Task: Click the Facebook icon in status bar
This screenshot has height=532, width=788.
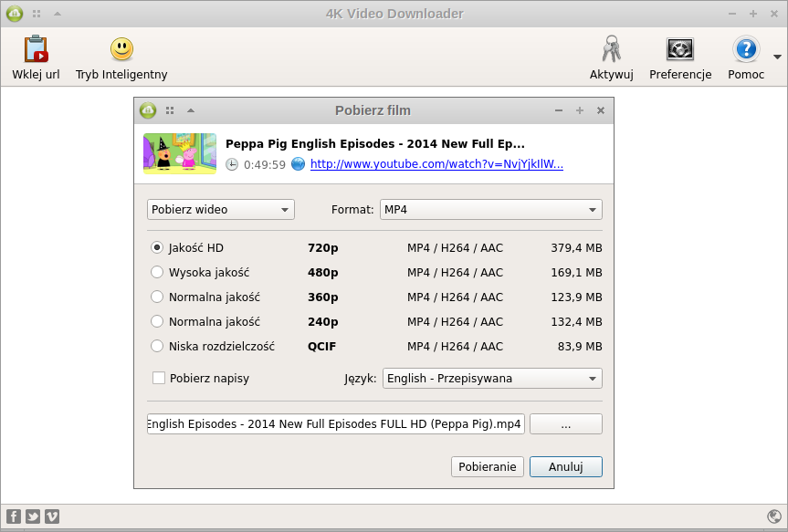Action: (14, 516)
